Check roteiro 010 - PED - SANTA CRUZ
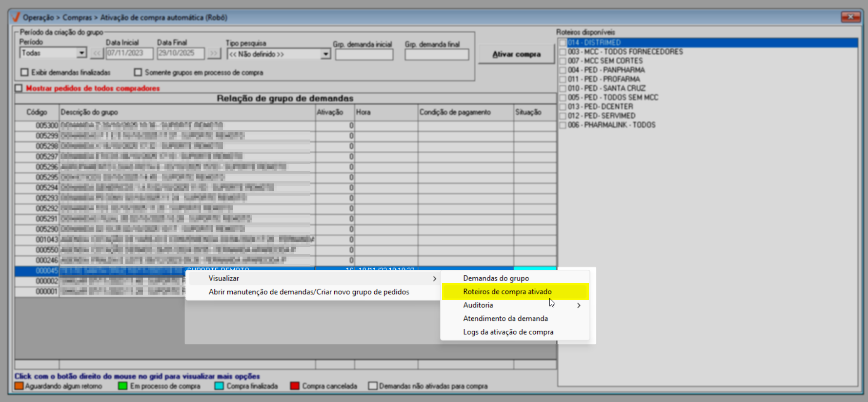This screenshot has height=402, width=868. point(563,88)
